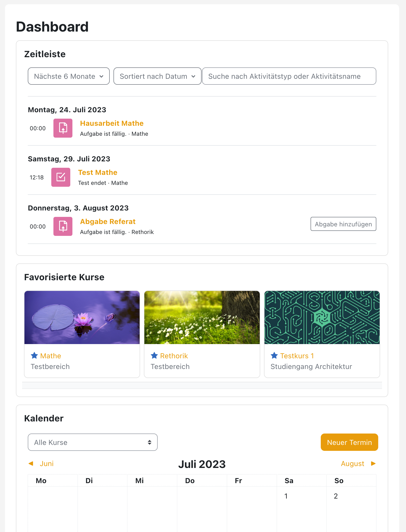Image resolution: width=406 pixels, height=532 pixels.
Task: Navigate to August using the right arrow
Action: click(x=373, y=464)
